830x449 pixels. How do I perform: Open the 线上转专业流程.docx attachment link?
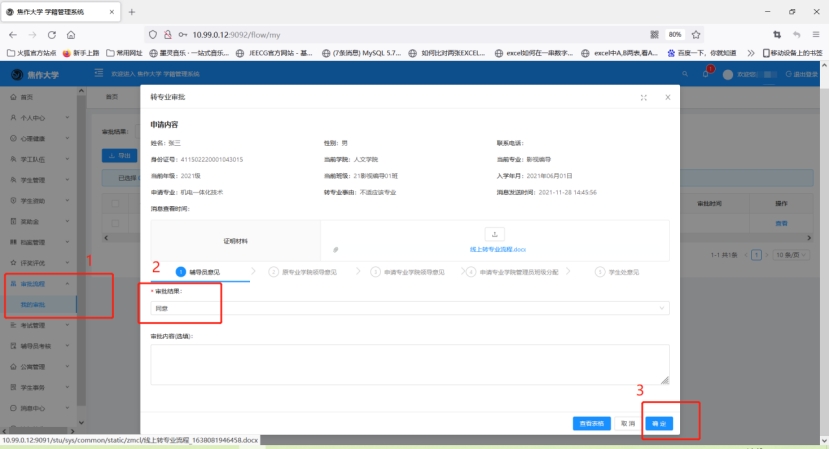click(497, 248)
